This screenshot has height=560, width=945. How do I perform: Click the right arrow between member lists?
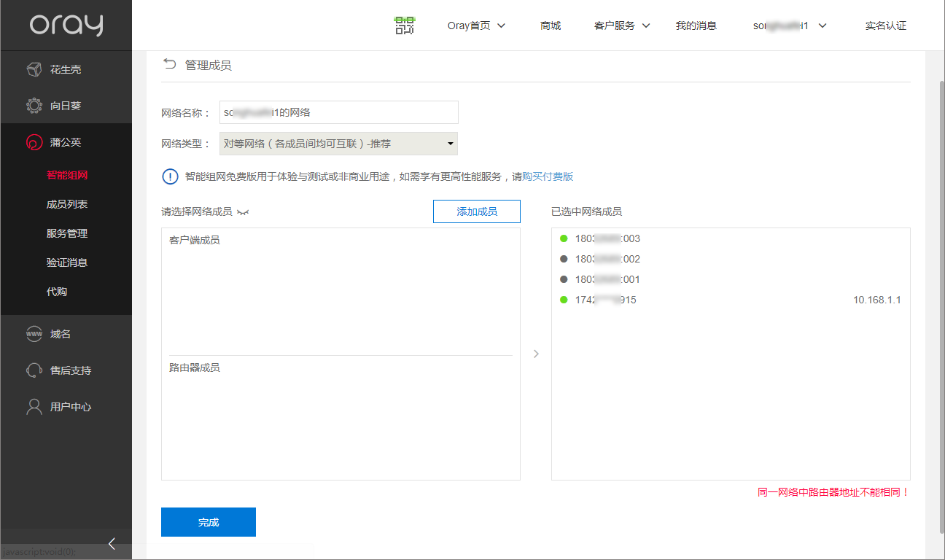[x=536, y=354]
